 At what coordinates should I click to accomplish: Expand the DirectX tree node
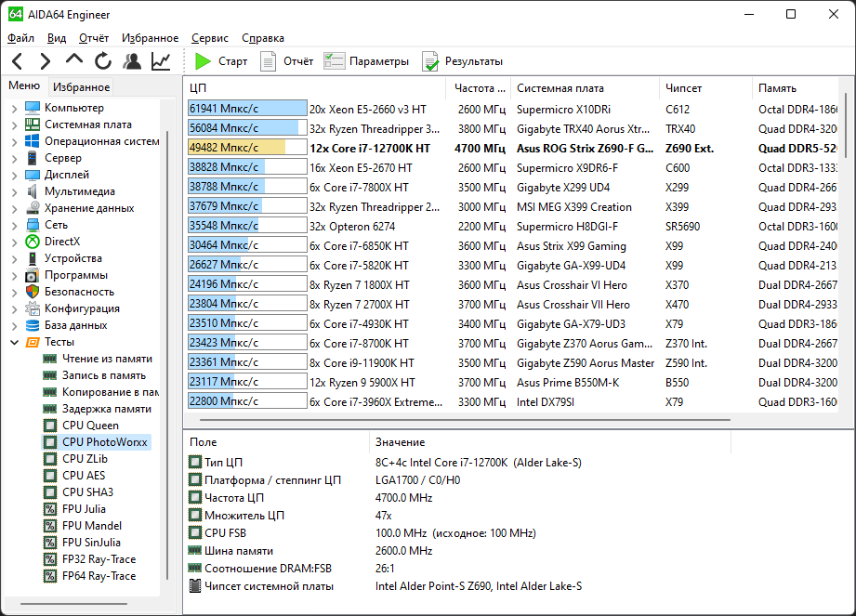coord(14,242)
